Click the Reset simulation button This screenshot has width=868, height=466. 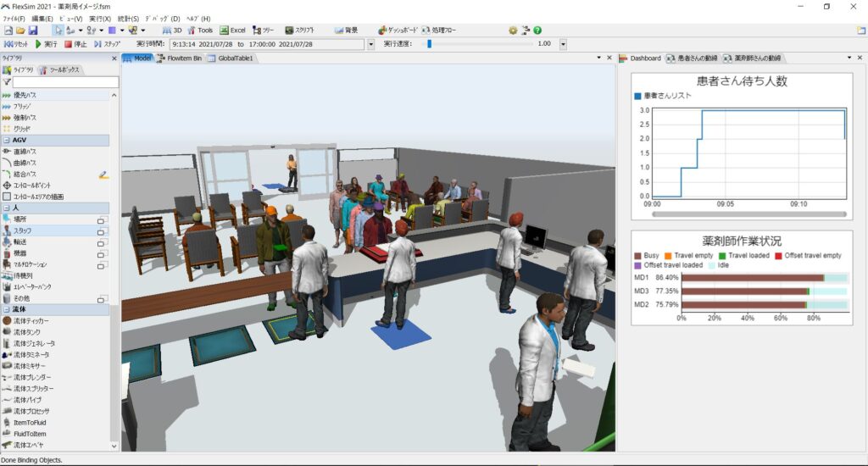click(15, 44)
